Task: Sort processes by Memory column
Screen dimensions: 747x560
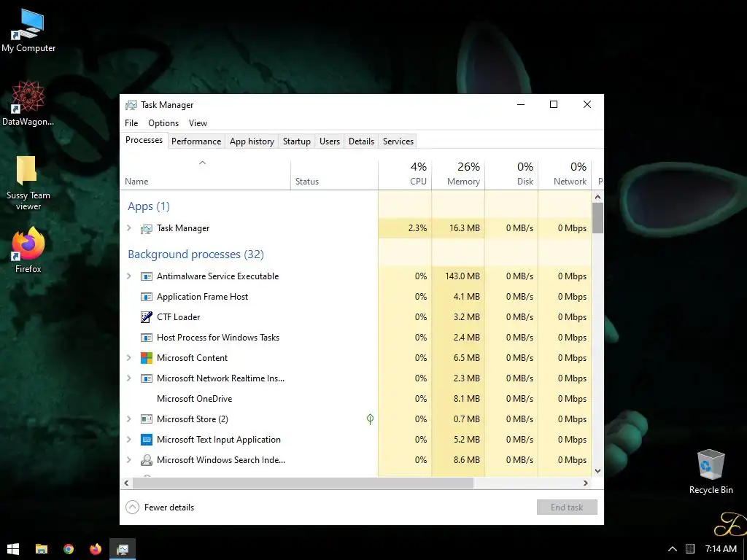Action: click(x=458, y=174)
